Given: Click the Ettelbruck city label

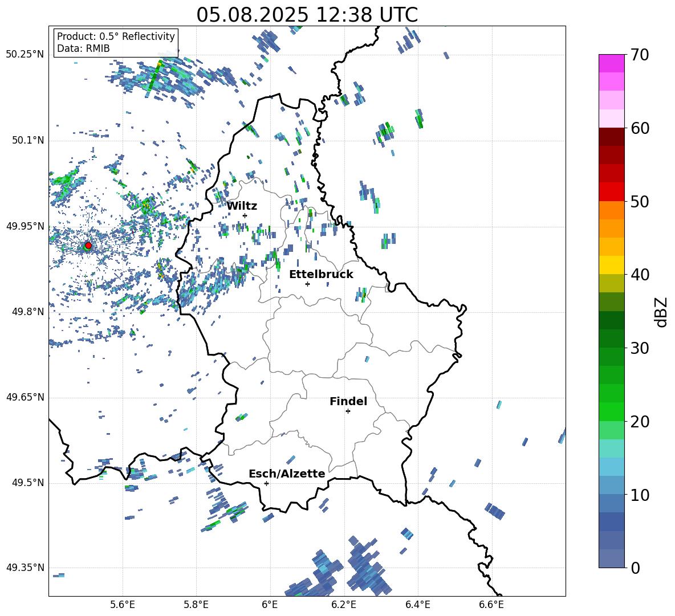Looking at the screenshot, I should [321, 275].
